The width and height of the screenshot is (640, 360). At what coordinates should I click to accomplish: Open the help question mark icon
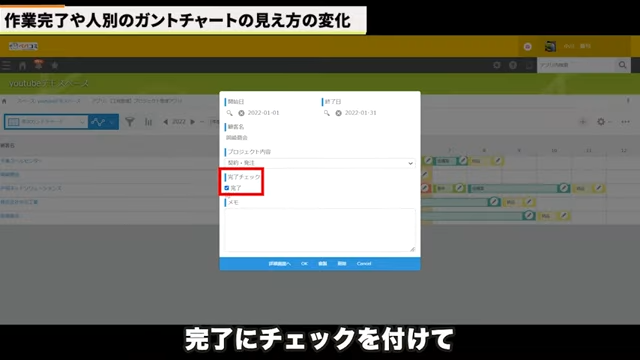513,65
